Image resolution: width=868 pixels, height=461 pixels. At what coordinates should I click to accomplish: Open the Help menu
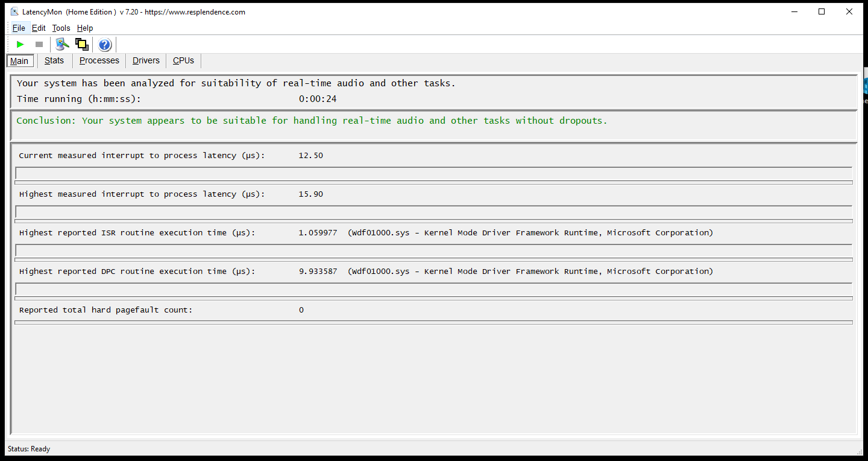click(x=85, y=28)
